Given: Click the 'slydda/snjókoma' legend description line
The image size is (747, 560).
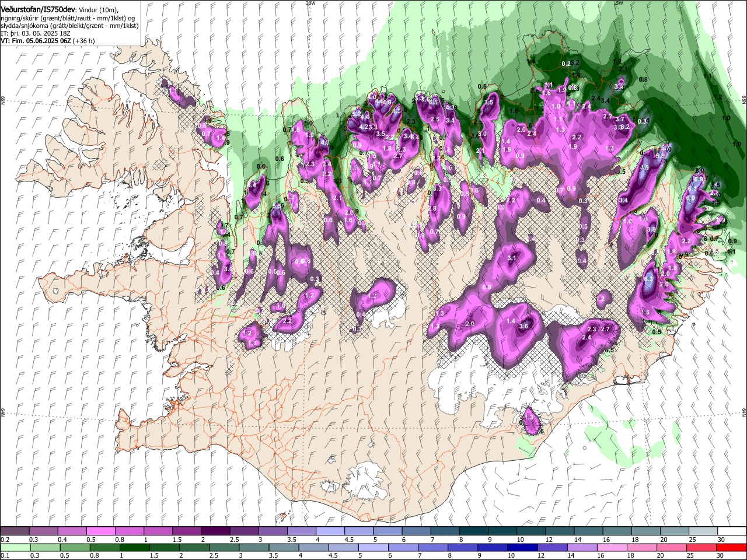Looking at the screenshot, I should 69,26.
